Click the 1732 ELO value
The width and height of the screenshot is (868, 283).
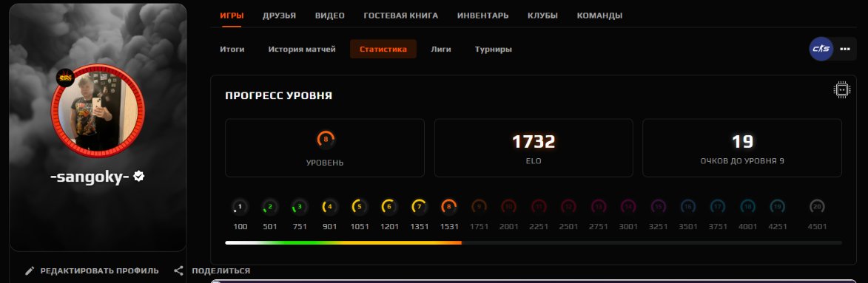(x=533, y=142)
